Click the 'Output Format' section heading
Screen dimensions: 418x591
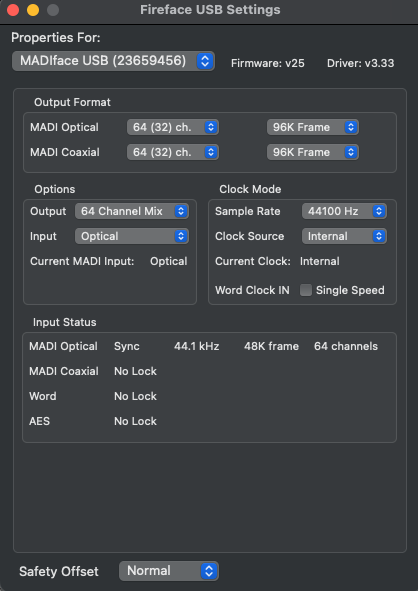point(72,102)
